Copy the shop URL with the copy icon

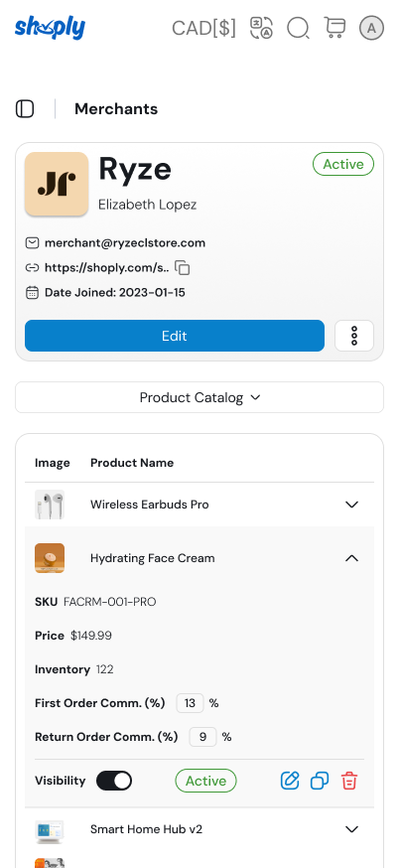(x=182, y=268)
